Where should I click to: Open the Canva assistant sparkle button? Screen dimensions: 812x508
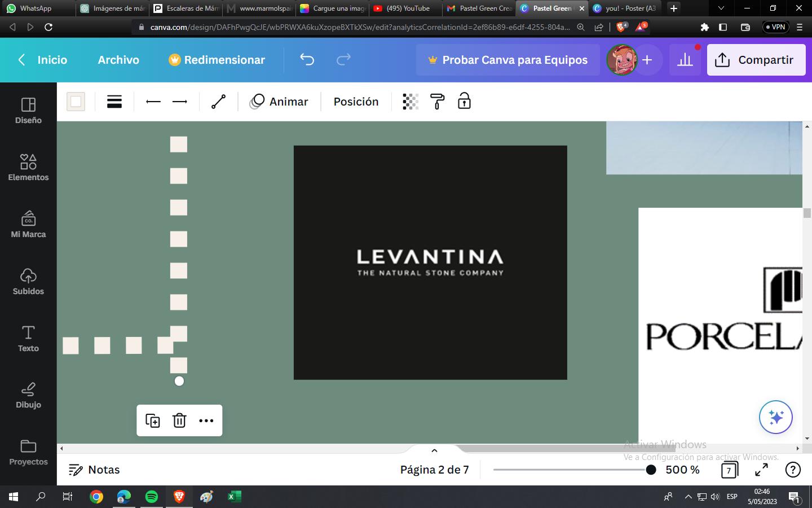(776, 417)
